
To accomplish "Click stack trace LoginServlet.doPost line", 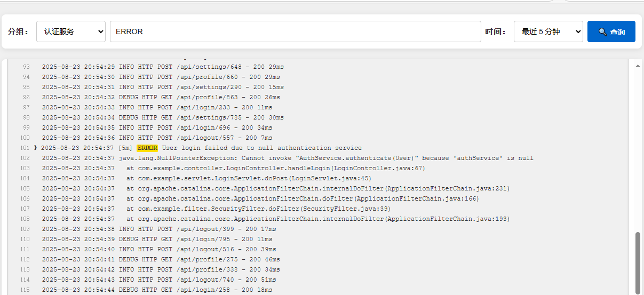I will click(x=206, y=178).
